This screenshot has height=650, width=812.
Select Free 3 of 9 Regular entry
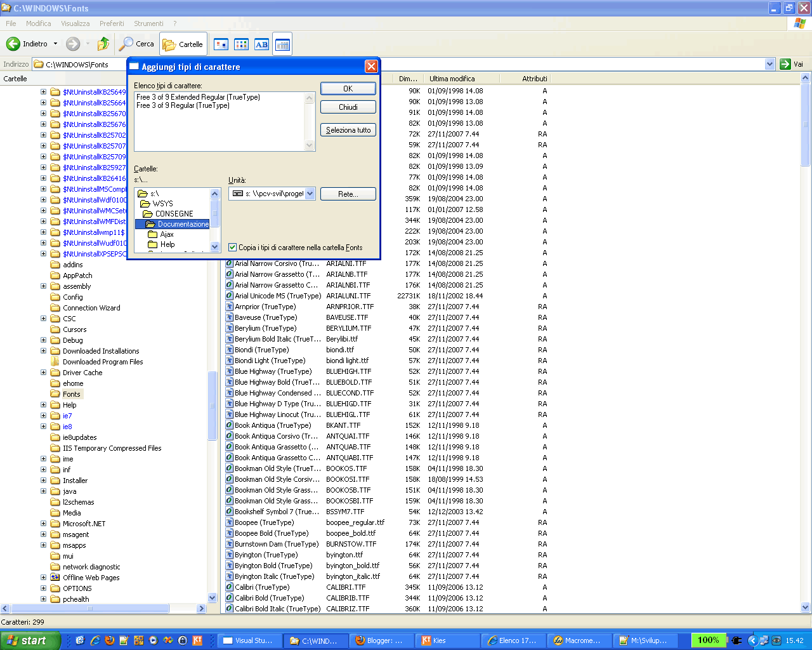(x=183, y=105)
